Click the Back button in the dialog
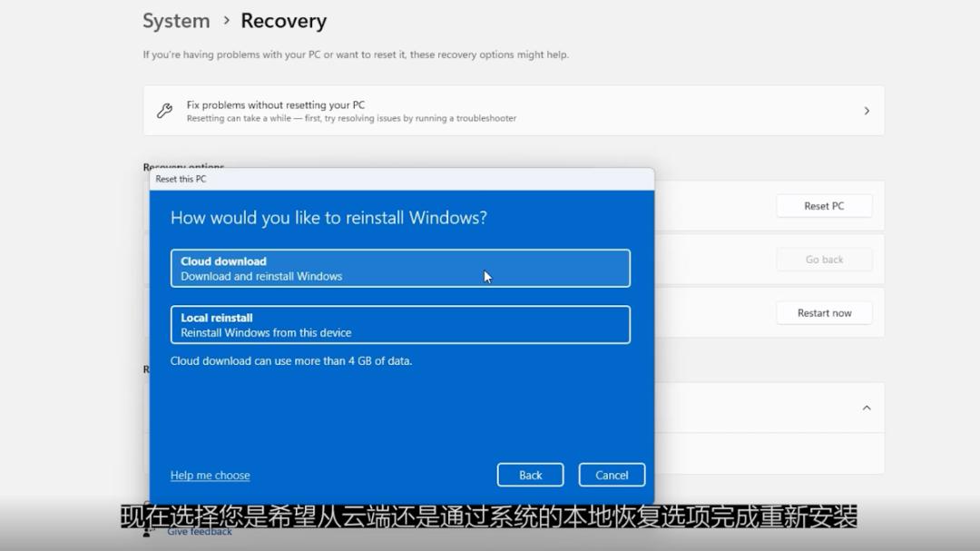Image resolution: width=980 pixels, height=551 pixels. 530,474
